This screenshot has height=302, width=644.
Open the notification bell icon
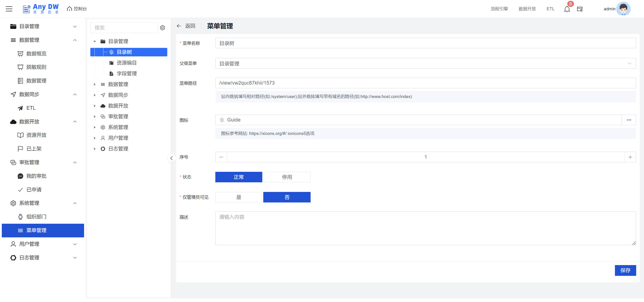pyautogui.click(x=567, y=9)
